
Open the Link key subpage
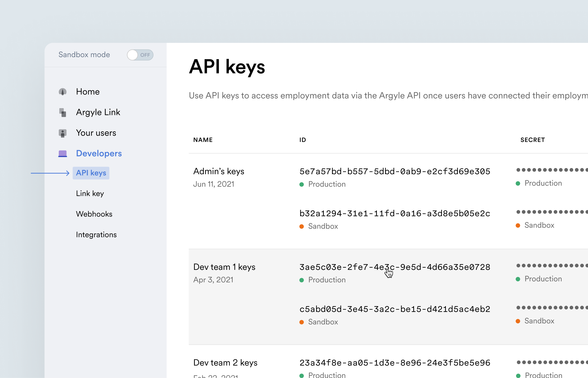(x=90, y=194)
